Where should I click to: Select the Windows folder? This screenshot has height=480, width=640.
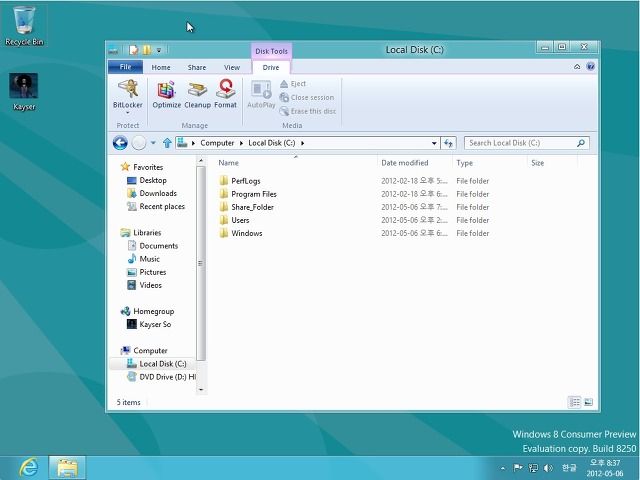pos(247,233)
